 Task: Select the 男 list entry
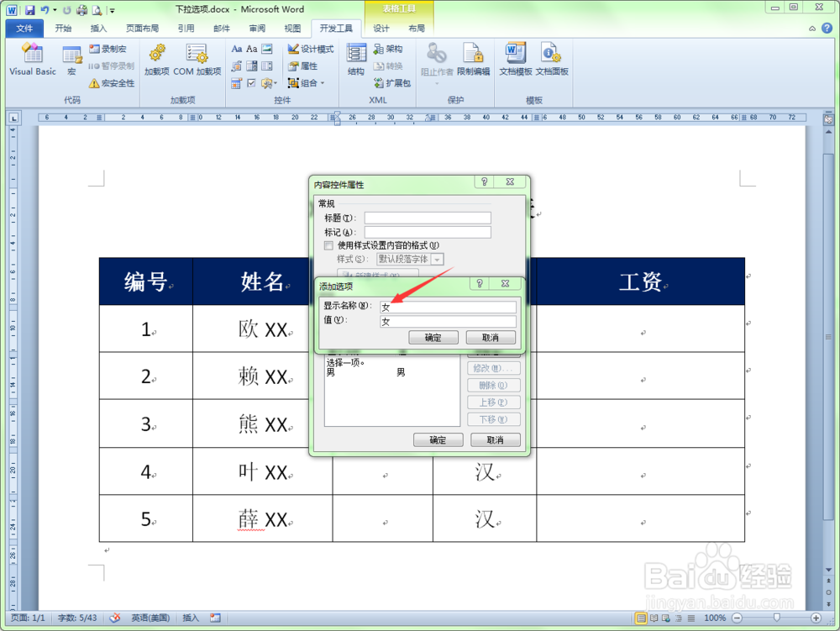click(x=391, y=372)
